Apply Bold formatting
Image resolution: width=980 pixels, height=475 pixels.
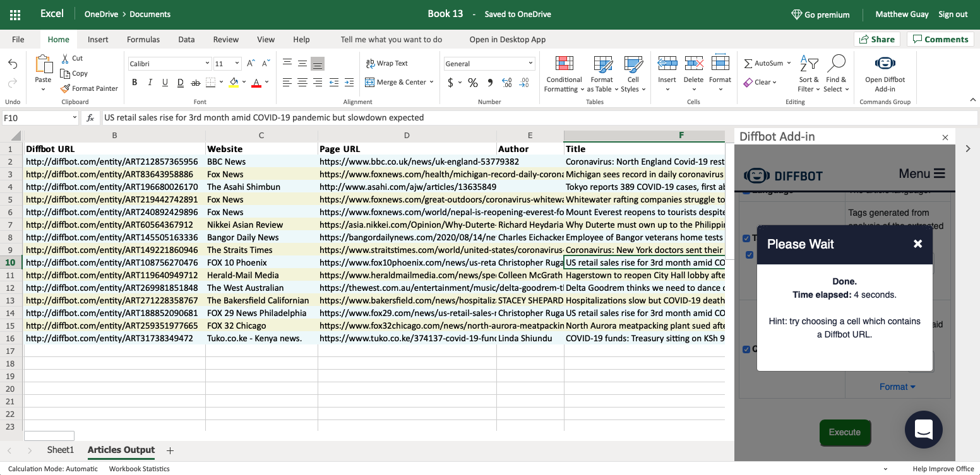point(134,82)
